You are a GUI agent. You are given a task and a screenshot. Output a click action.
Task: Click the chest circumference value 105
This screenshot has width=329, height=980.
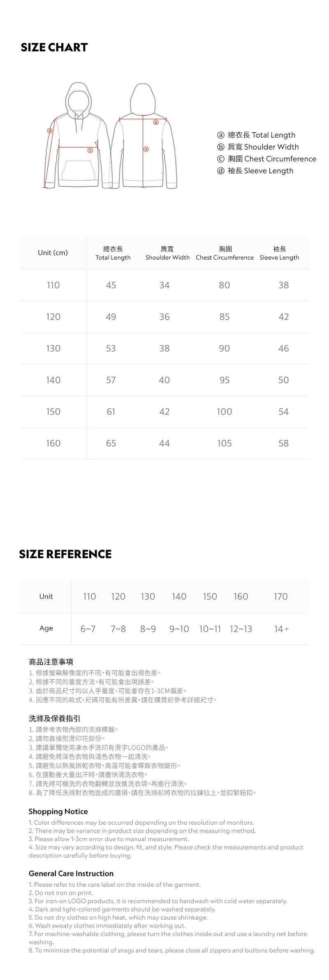click(225, 443)
